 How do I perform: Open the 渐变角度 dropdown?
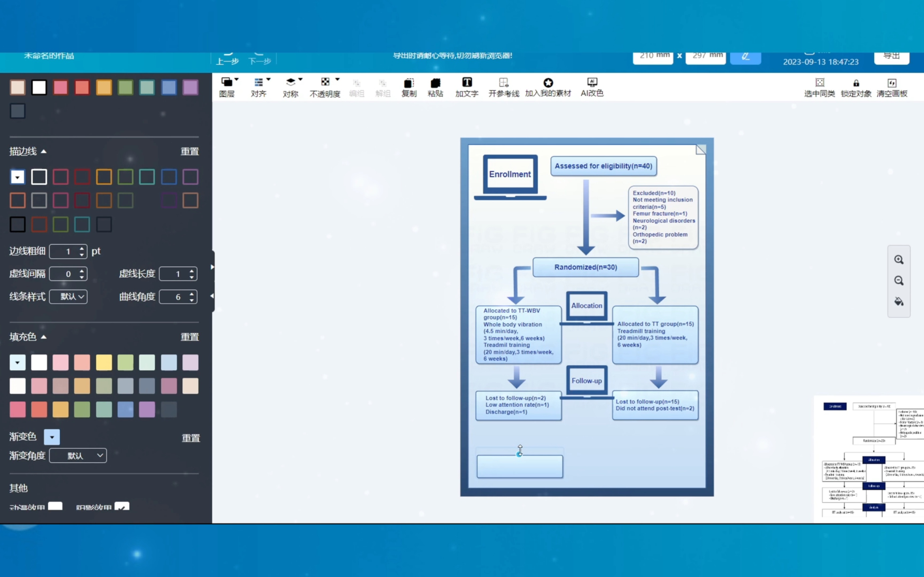point(78,455)
